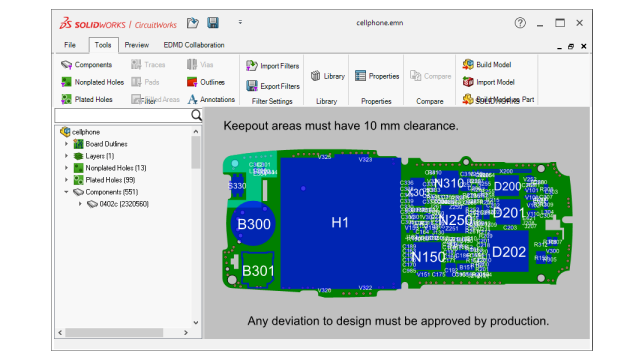Image resolution: width=640 pixels, height=360 pixels.
Task: Click the Components filter icon
Action: point(66,64)
